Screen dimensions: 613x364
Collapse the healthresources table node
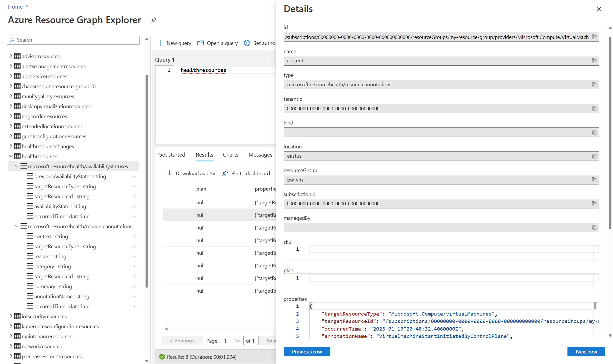click(x=11, y=156)
